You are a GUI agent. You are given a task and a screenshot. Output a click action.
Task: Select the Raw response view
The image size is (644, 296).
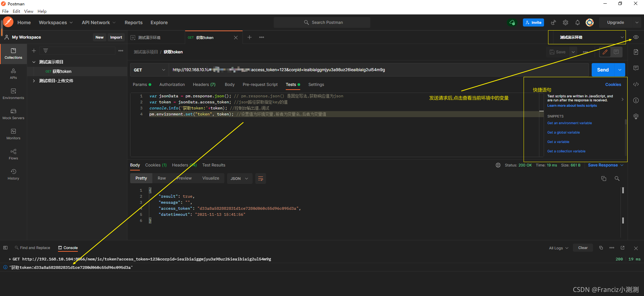(x=162, y=178)
